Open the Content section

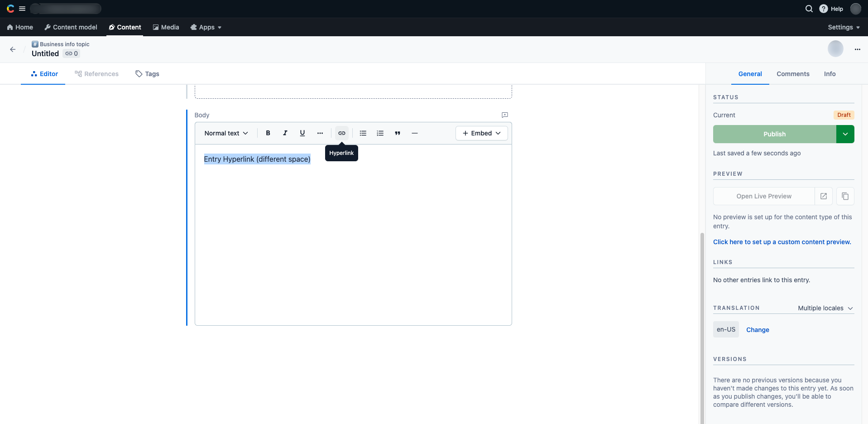[125, 27]
